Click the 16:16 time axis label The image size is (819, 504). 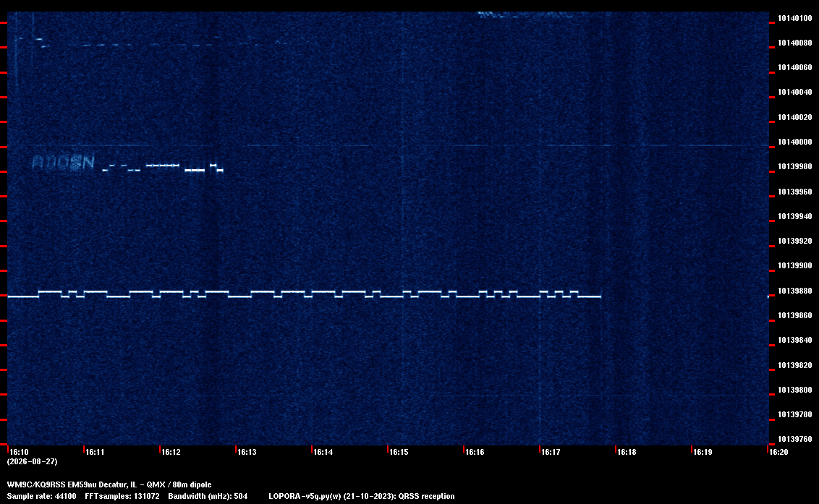(x=475, y=452)
